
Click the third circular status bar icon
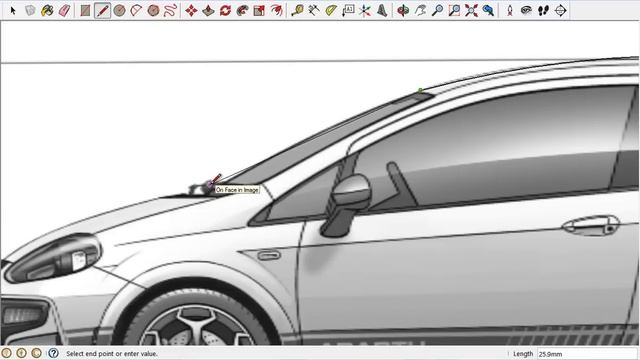[36, 353]
